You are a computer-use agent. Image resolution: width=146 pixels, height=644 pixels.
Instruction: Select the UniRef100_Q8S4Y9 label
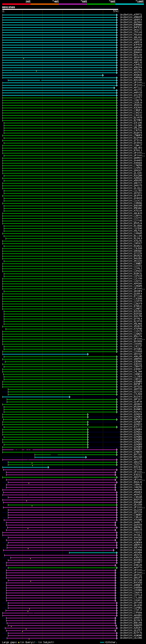click(x=131, y=58)
